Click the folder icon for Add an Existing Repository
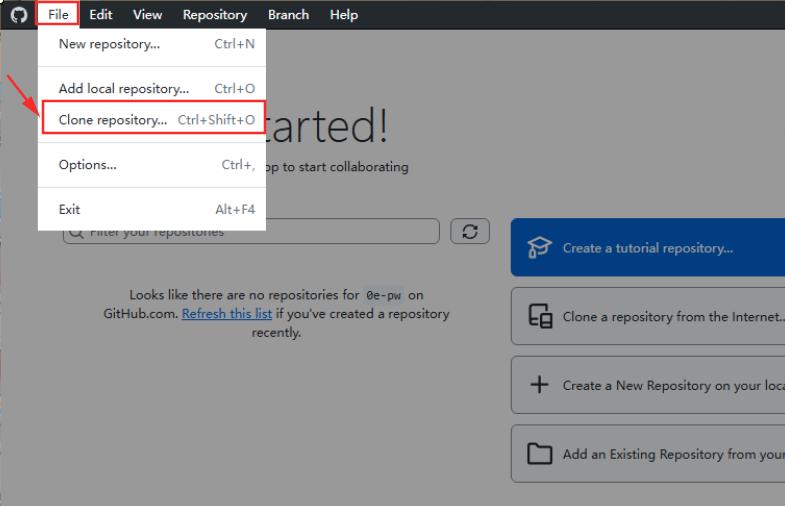Viewport: 785px width, 506px height. (x=540, y=454)
